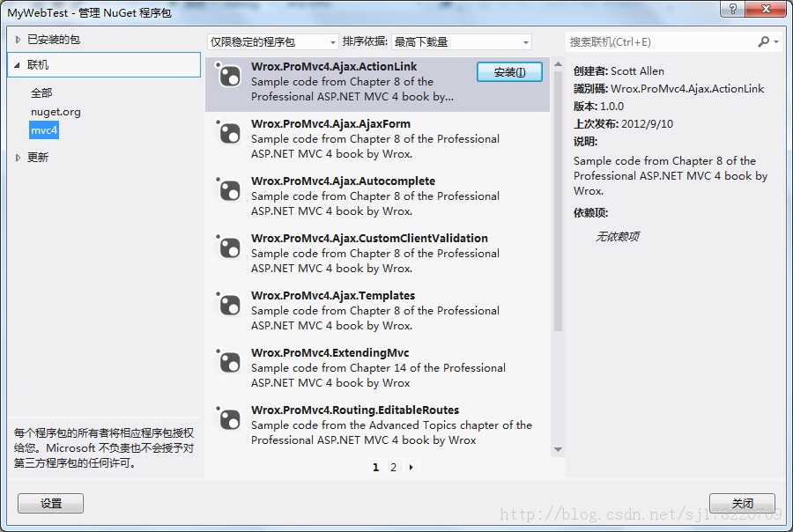Click 安装(I) button to install ActionLink
Viewport: 793px width, 532px height.
509,72
